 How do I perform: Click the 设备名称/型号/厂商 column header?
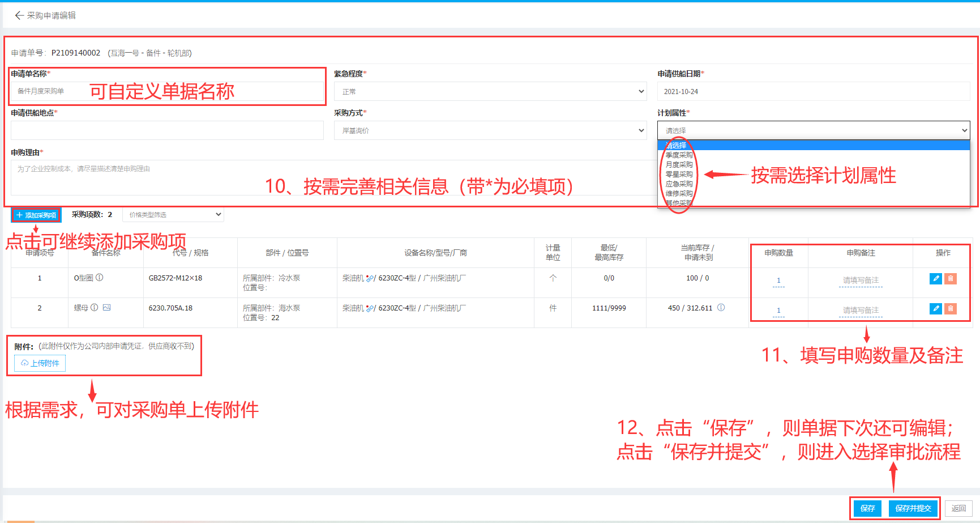click(435, 253)
